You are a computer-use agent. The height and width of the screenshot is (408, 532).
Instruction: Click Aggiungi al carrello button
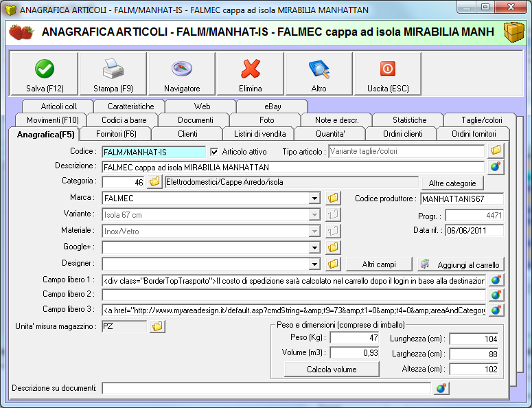pos(461,264)
